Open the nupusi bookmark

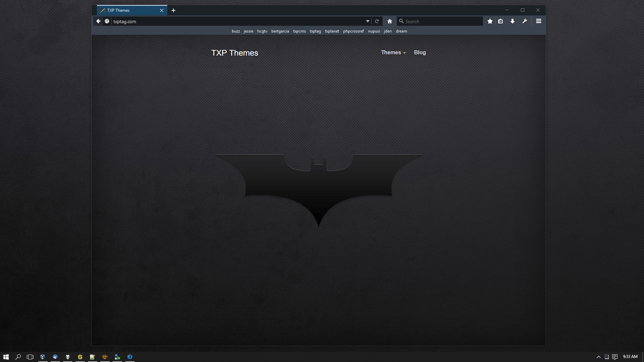tap(374, 31)
